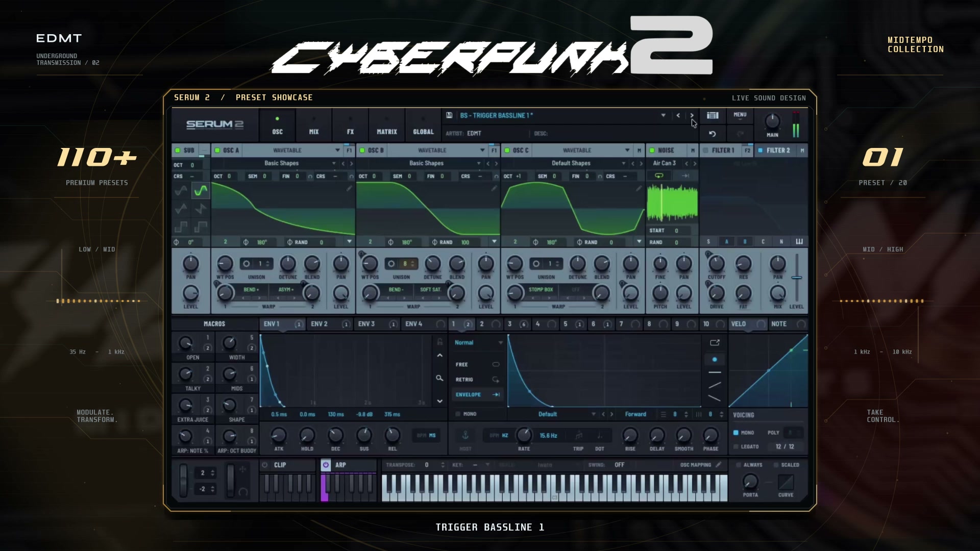
Task: Click the PORTA knob
Action: coord(750,481)
